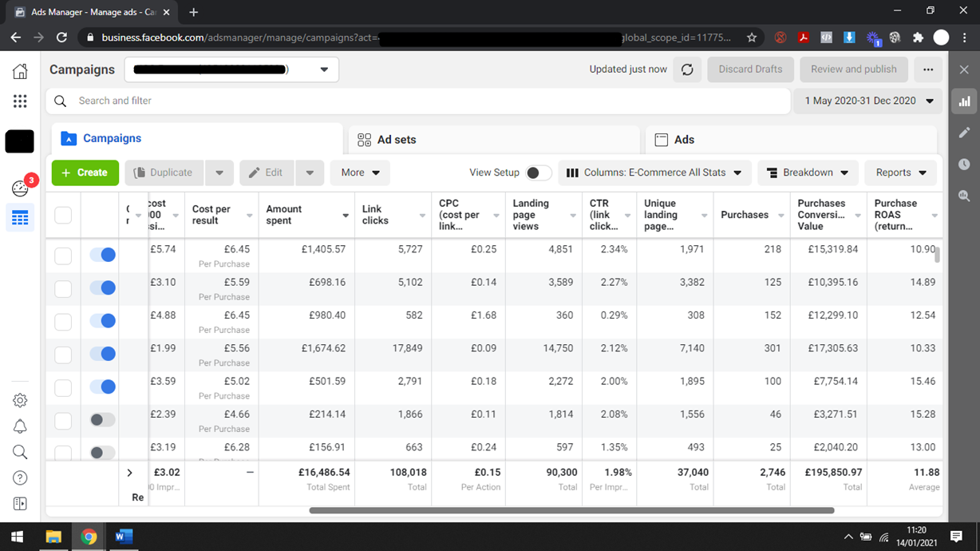The height and width of the screenshot is (551, 980).
Task: Select the Campaigns table icon in sidebar
Action: [x=20, y=217]
